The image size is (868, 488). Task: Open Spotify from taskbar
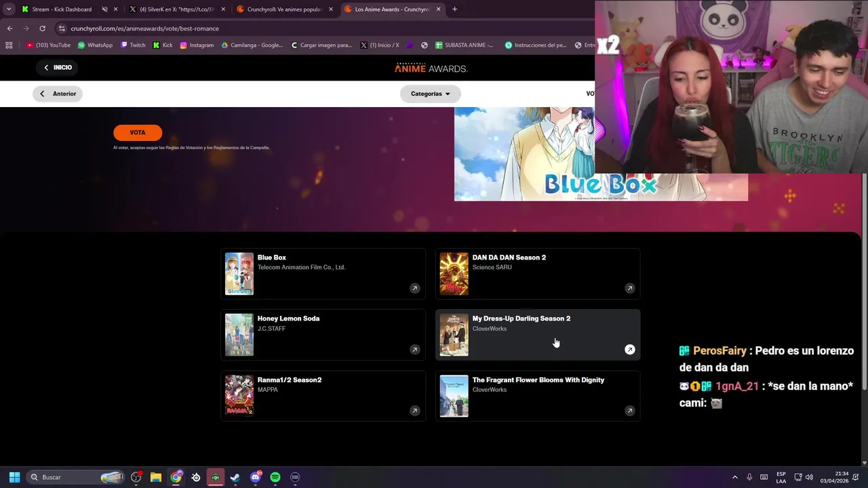tap(275, 477)
